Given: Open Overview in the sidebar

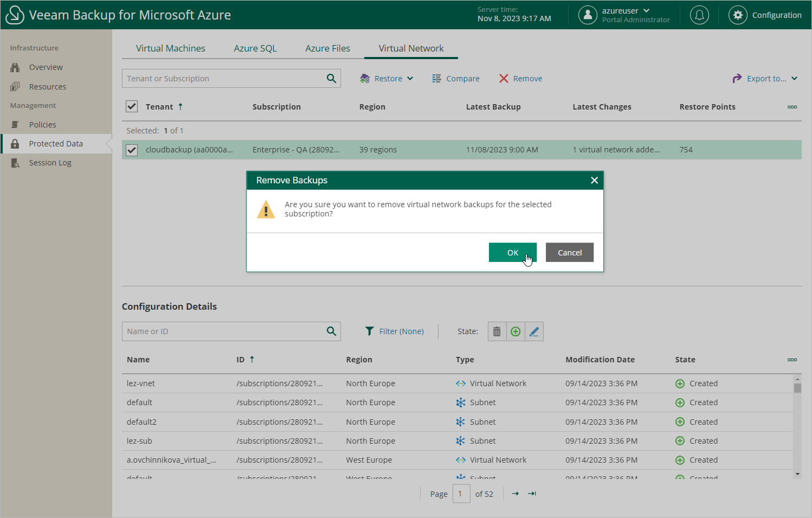Looking at the screenshot, I should pos(46,67).
